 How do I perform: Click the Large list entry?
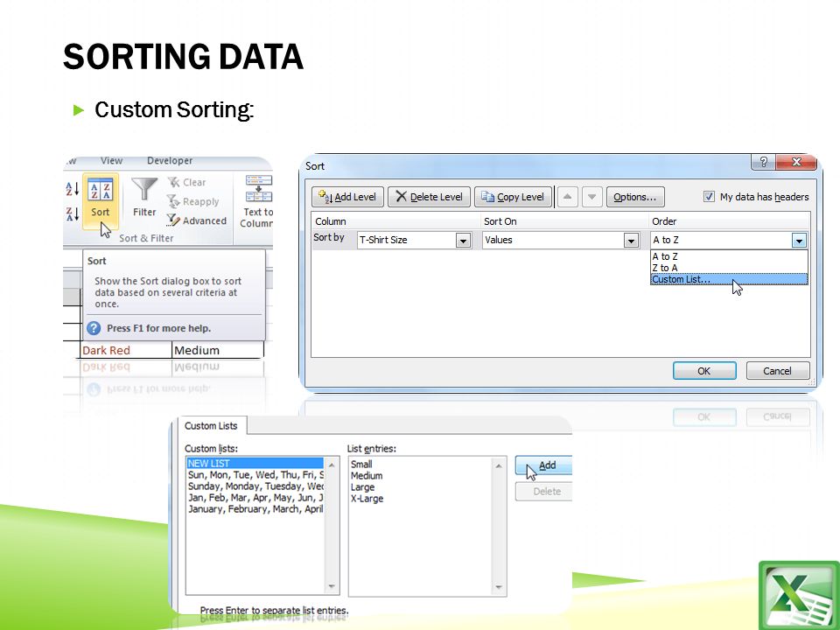[362, 487]
